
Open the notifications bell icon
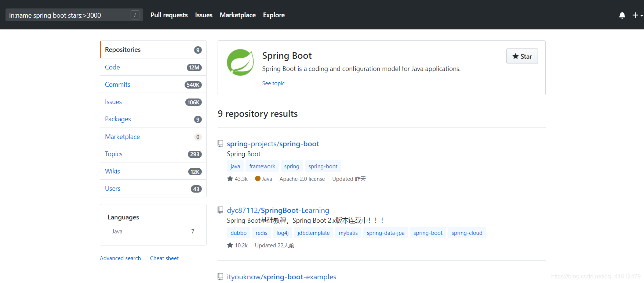(622, 15)
